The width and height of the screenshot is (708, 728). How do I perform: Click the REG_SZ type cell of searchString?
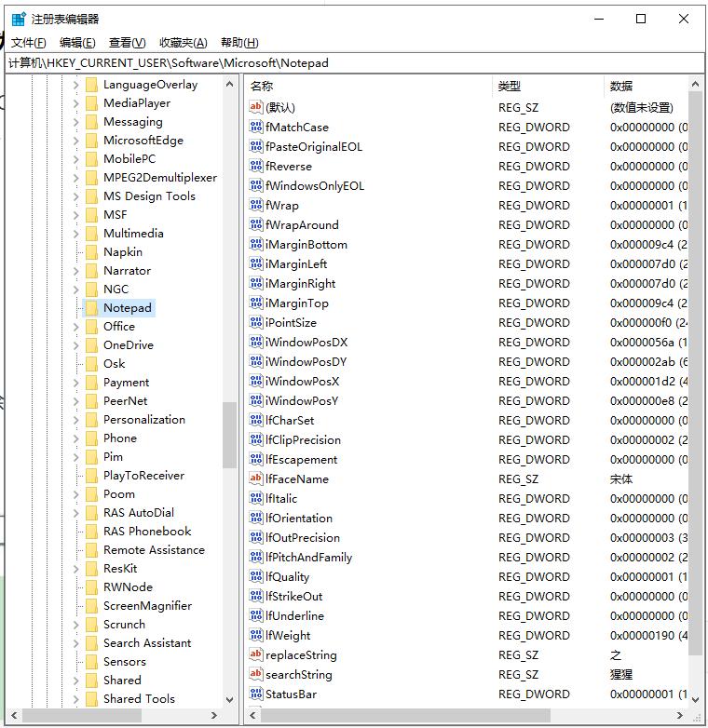[x=519, y=674]
